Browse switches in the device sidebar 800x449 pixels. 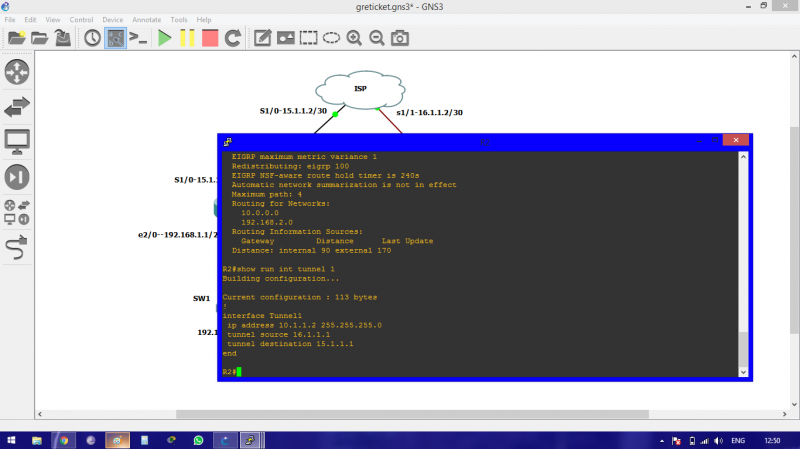click(17, 107)
